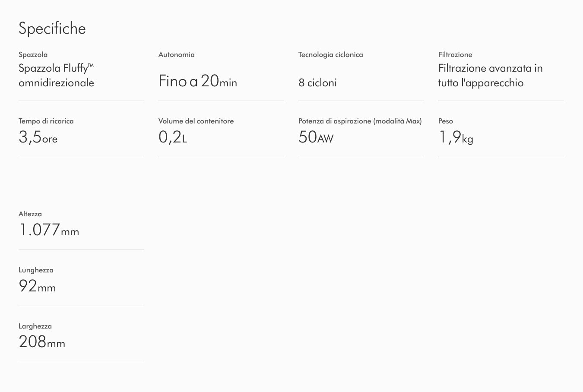
Task: Select the 208mm width value
Action: [x=42, y=342]
